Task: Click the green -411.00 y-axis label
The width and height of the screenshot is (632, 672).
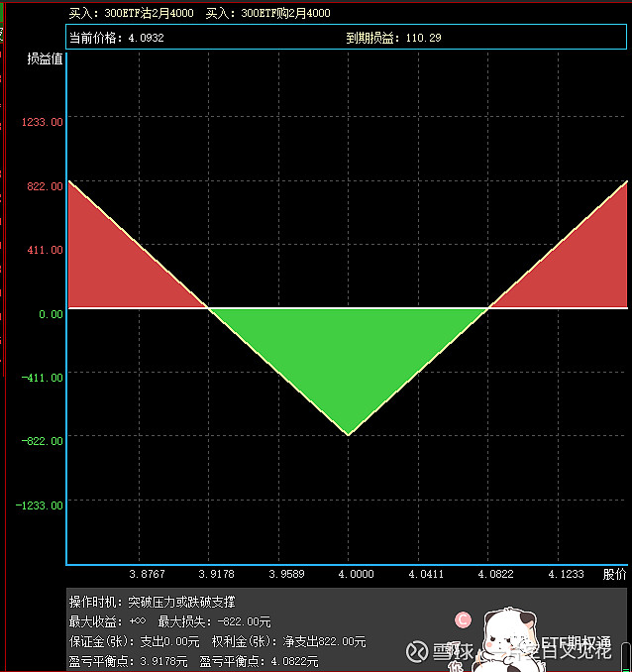Action: tap(42, 378)
